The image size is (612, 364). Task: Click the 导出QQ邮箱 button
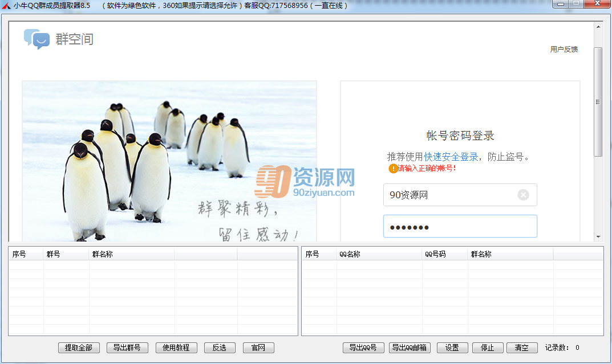410,347
